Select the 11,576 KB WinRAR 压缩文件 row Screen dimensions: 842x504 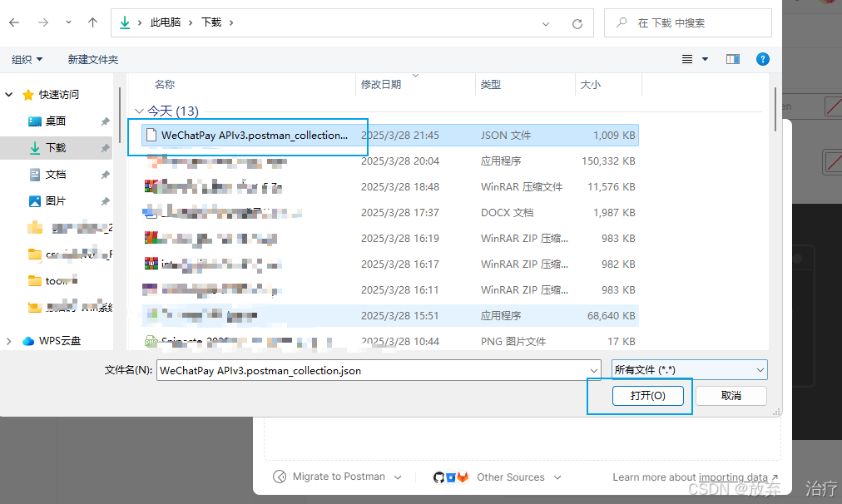390,187
